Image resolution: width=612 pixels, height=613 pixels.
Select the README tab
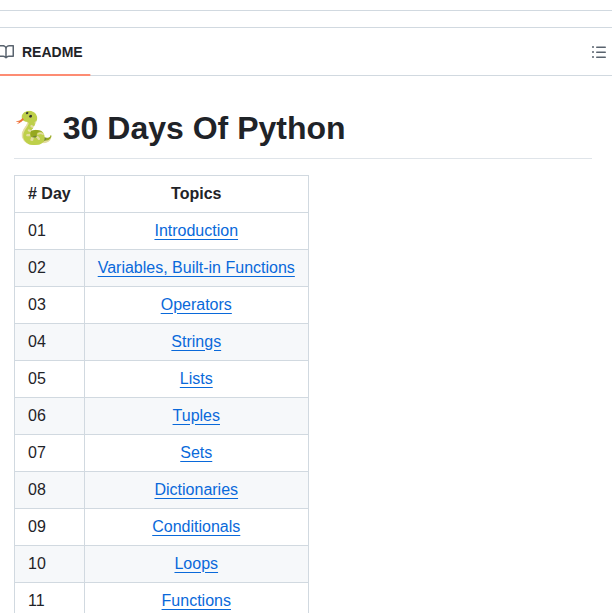click(x=44, y=52)
